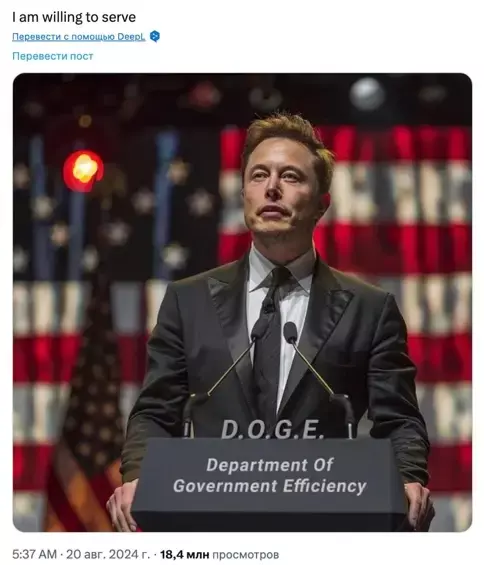Click the word "Efficiency" on the podium
The width and height of the screenshot is (484, 565).
(x=324, y=486)
